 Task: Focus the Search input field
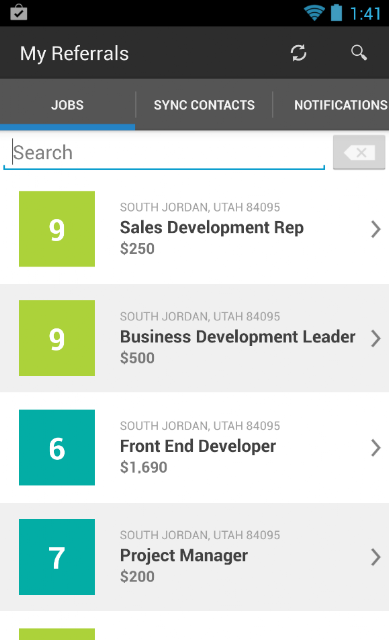click(x=164, y=153)
